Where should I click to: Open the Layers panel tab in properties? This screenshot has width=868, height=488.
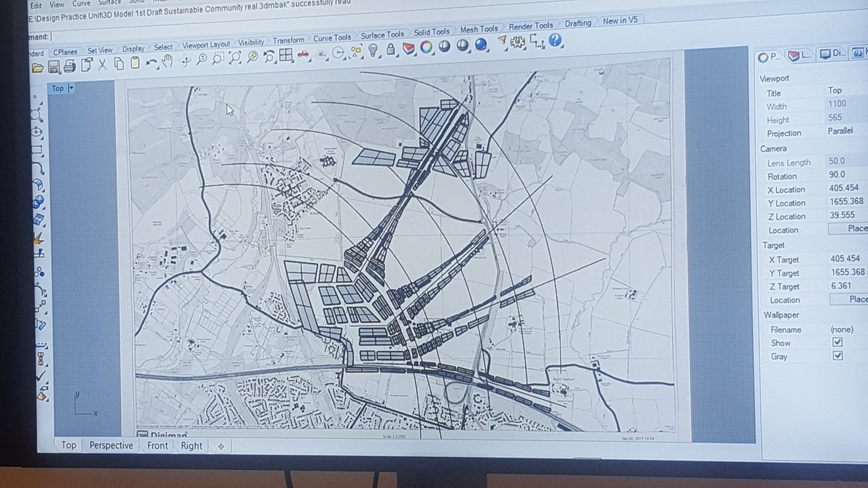tap(799, 54)
